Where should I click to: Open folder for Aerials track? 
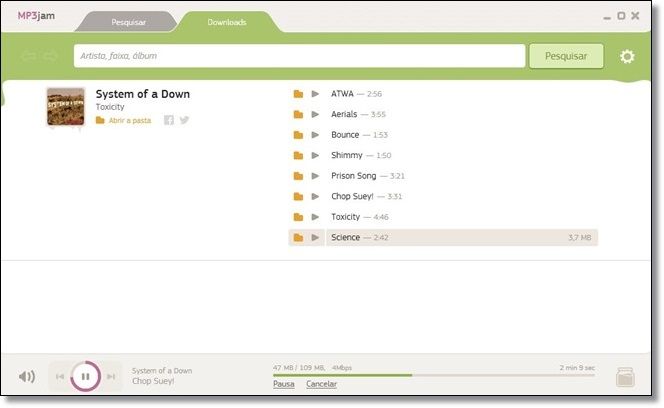(299, 114)
